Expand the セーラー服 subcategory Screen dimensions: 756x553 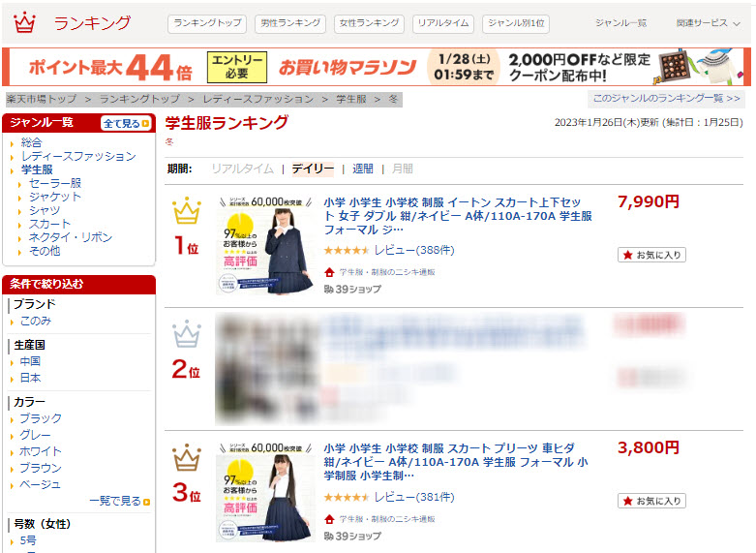55,183
